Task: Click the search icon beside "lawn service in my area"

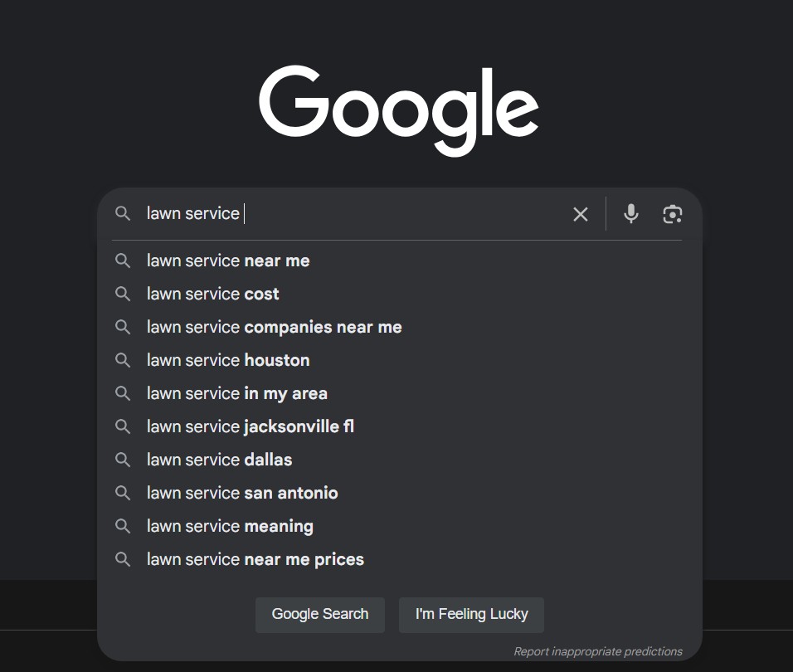Action: (x=123, y=393)
